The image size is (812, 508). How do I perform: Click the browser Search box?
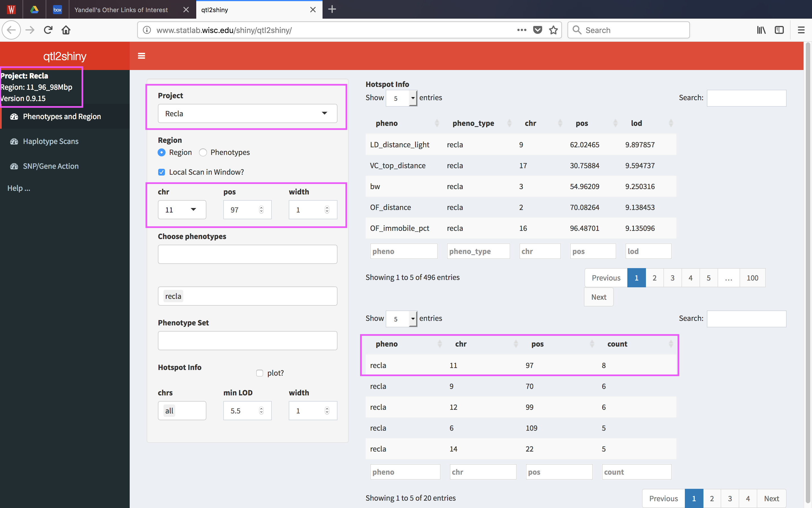pyautogui.click(x=628, y=30)
